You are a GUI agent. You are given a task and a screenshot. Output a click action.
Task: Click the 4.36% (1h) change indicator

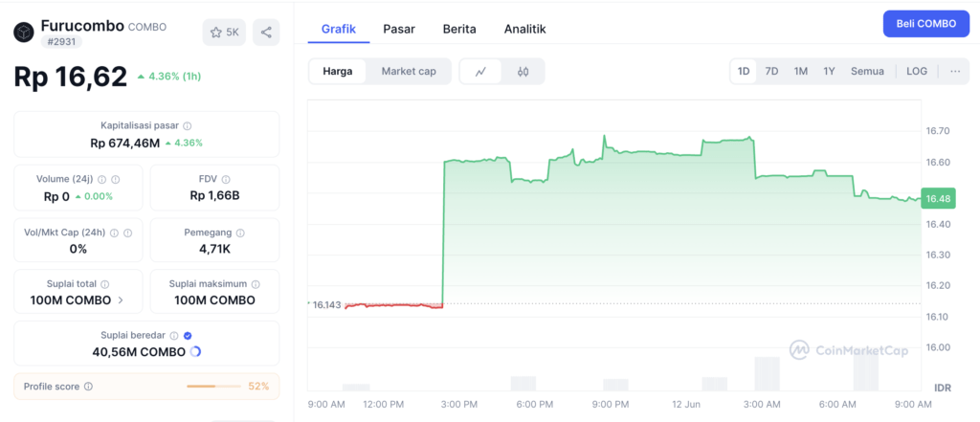pos(168,77)
